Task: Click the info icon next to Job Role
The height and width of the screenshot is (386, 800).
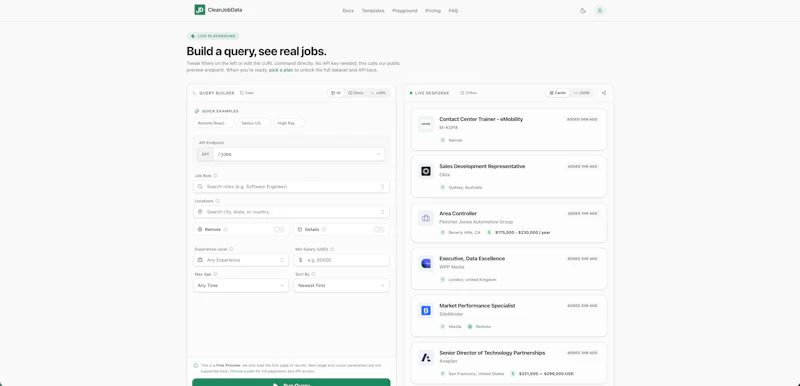Action: tap(215, 175)
